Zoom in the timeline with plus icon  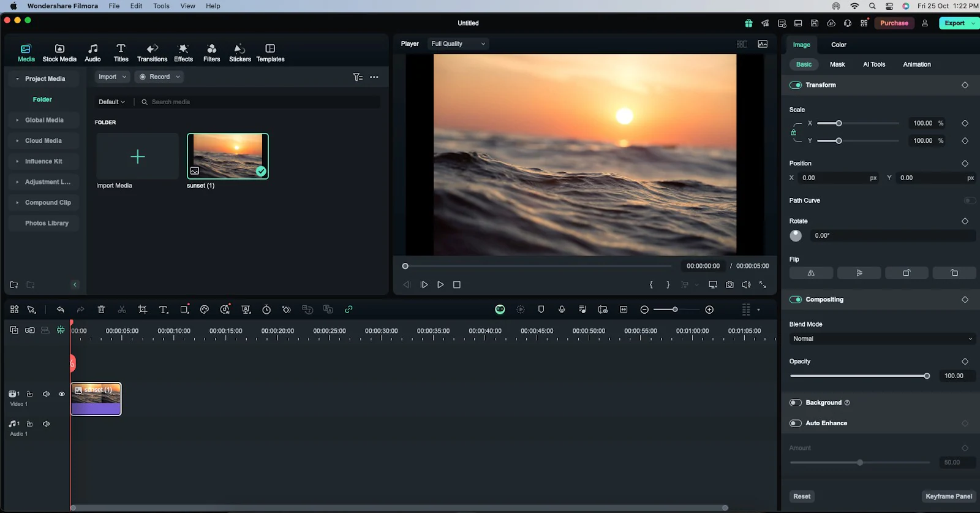pos(709,310)
